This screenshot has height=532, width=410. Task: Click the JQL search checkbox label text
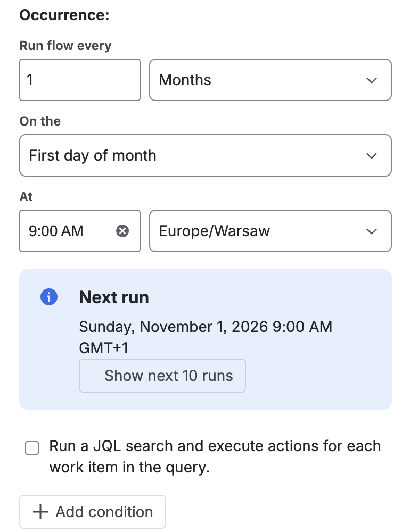coord(215,456)
